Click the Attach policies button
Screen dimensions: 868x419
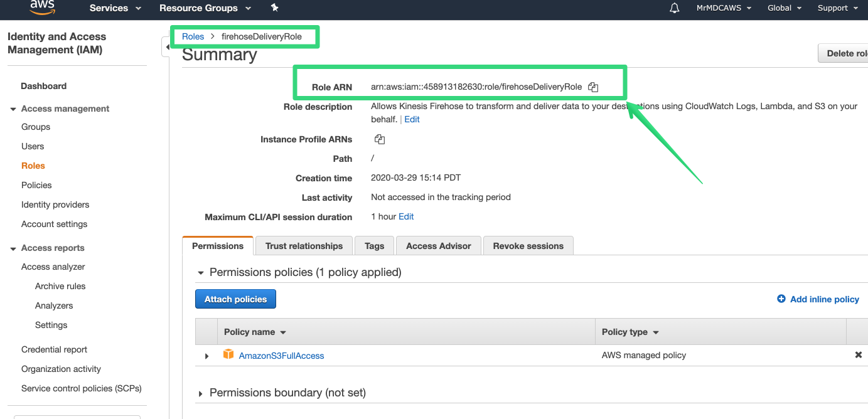pyautogui.click(x=236, y=299)
